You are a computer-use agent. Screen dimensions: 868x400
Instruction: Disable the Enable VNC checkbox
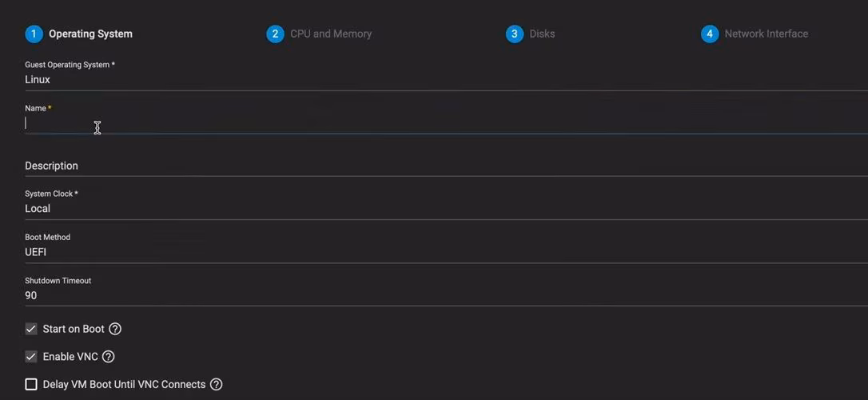(31, 357)
